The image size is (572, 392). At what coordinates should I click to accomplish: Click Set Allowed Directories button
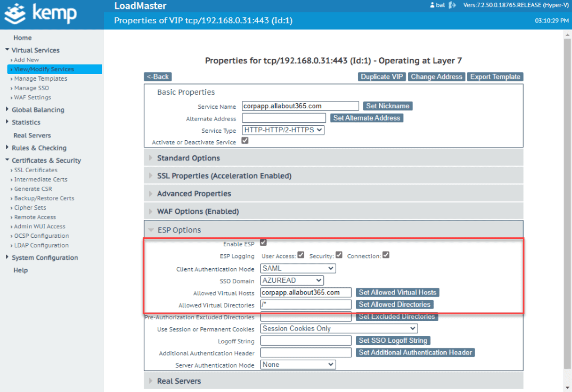[x=394, y=305]
